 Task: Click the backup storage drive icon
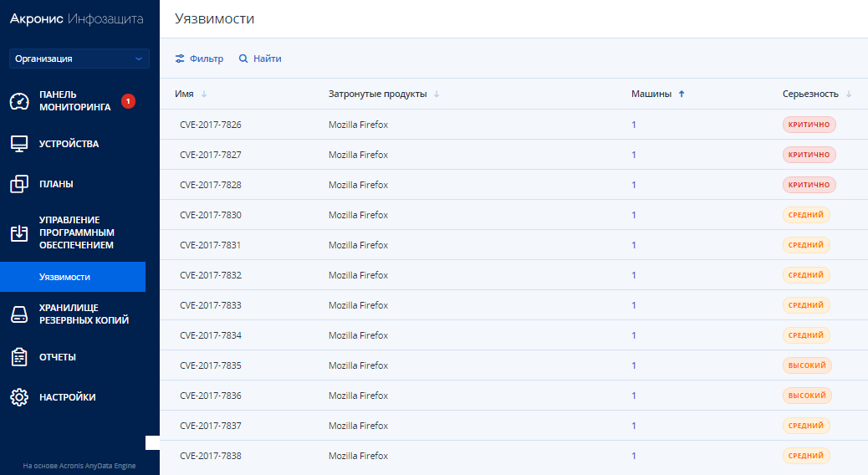point(19,314)
